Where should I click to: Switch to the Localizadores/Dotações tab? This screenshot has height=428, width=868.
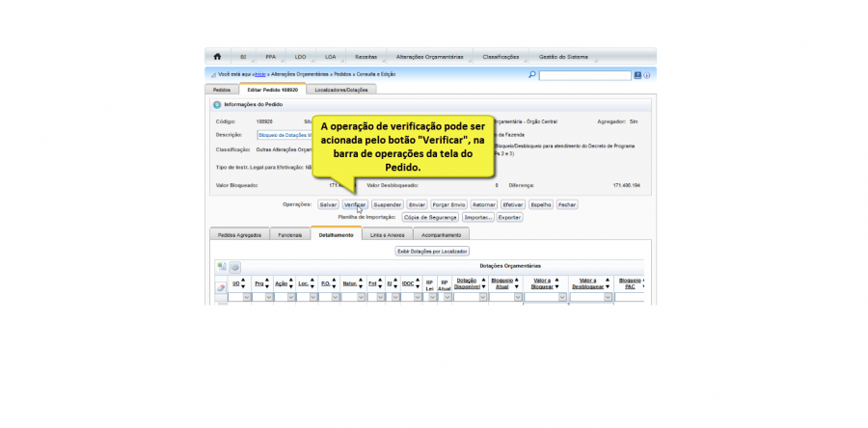341,89
